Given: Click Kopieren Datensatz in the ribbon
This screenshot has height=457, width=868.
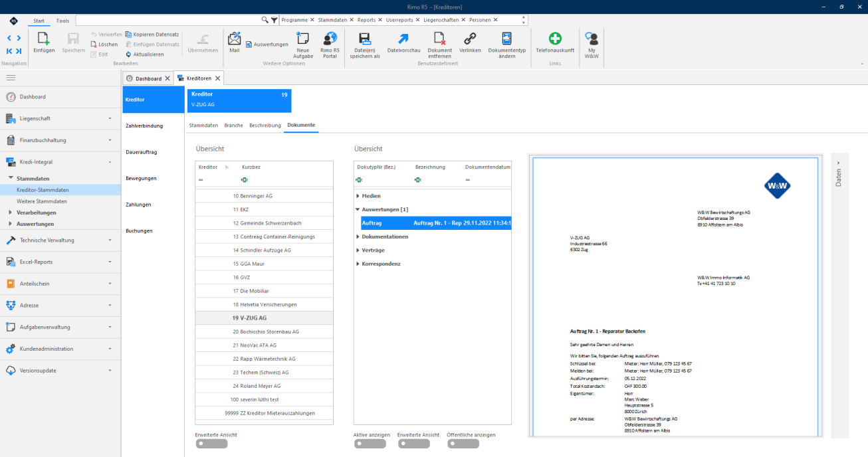Looking at the screenshot, I should 152,35.
